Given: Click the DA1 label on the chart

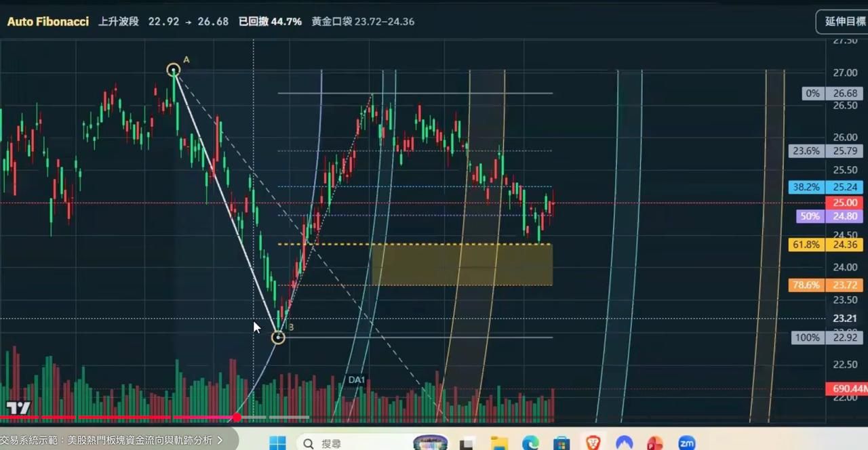Looking at the screenshot, I should tap(357, 380).
